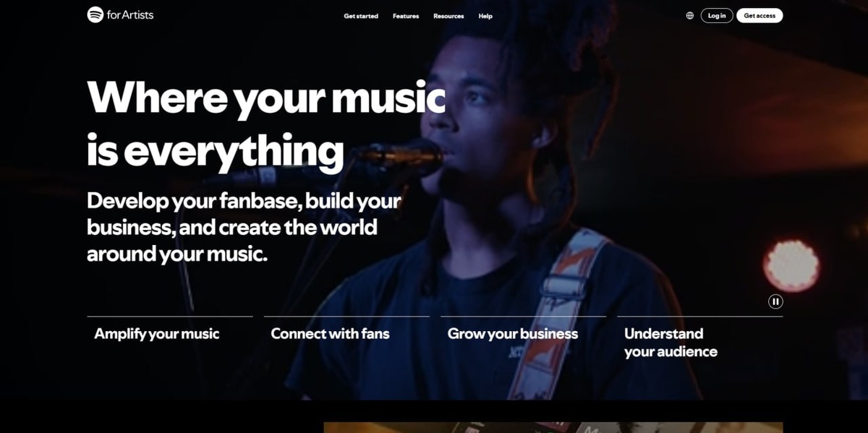The width and height of the screenshot is (868, 433).
Task: Click the image thumbnail at page bottom
Action: click(553, 427)
